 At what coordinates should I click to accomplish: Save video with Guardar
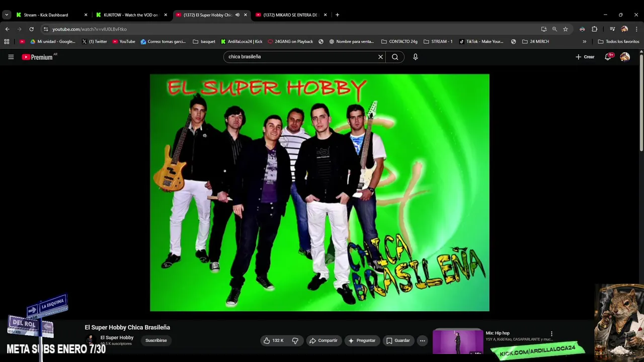(397, 340)
